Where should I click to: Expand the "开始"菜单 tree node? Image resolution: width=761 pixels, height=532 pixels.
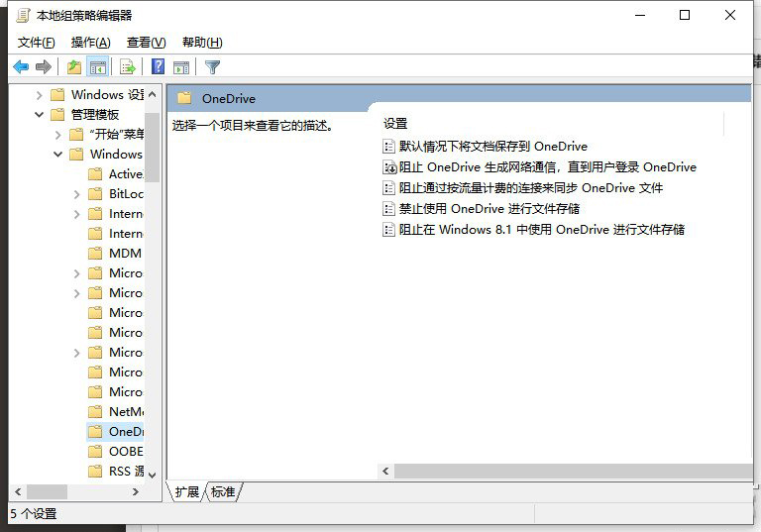point(58,135)
